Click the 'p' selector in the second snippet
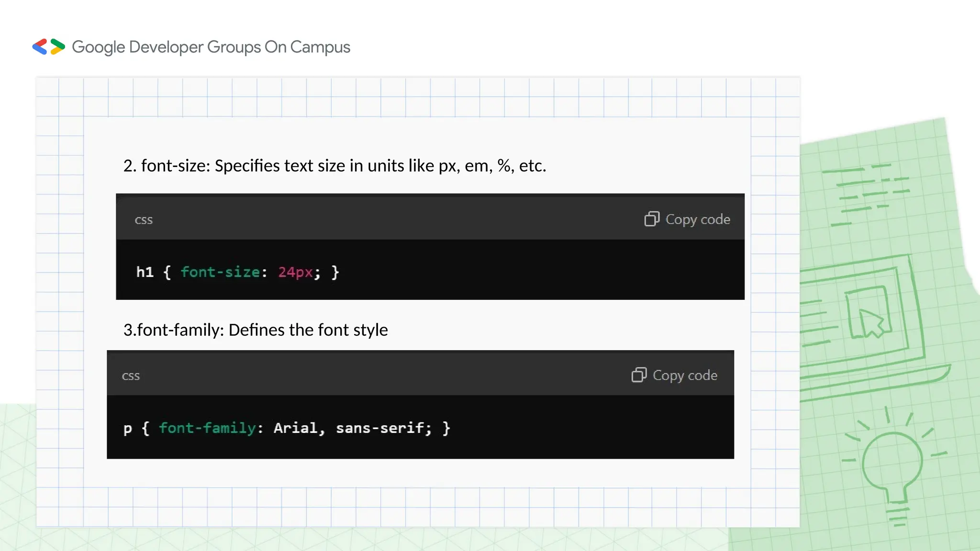The image size is (980, 551). 128,428
